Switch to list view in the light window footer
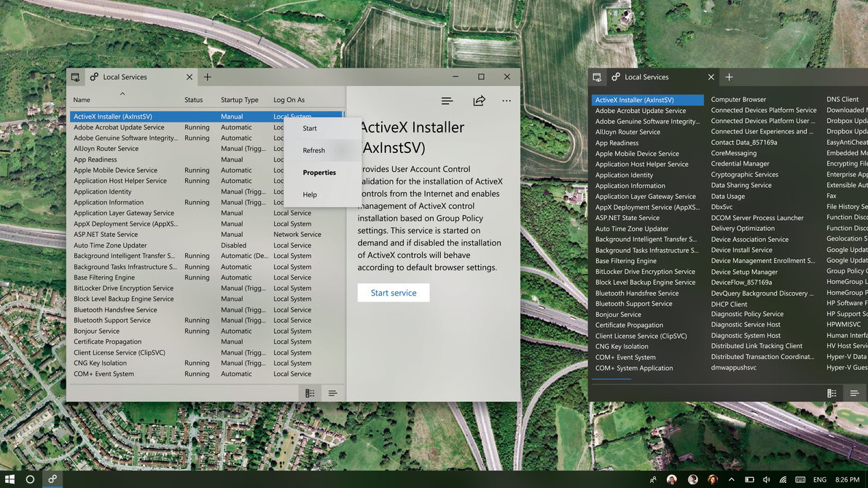The image size is (868, 488). tap(332, 393)
